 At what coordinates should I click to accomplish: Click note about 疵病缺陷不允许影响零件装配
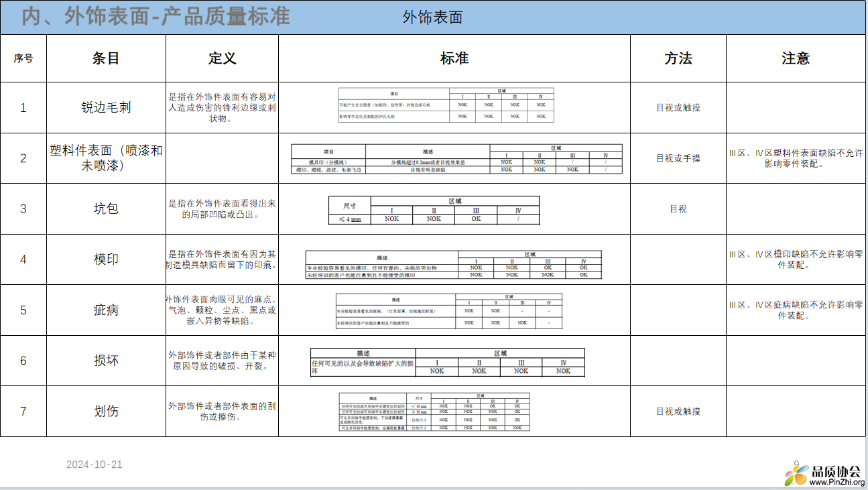click(796, 310)
